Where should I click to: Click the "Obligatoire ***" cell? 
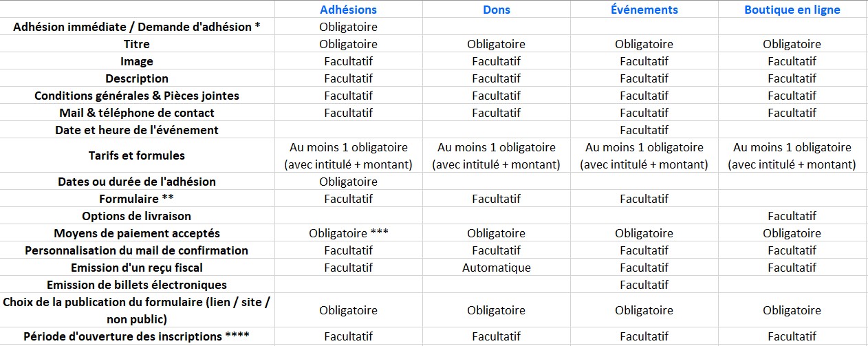coord(348,233)
